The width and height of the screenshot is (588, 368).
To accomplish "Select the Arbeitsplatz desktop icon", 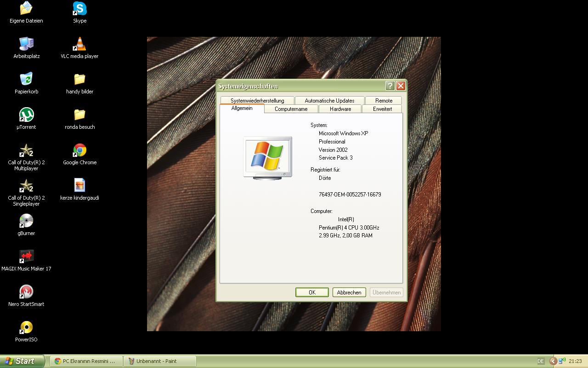I will pyautogui.click(x=26, y=48).
